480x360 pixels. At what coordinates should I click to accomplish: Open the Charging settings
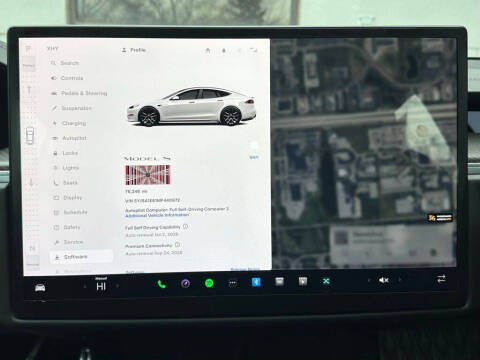click(x=69, y=123)
